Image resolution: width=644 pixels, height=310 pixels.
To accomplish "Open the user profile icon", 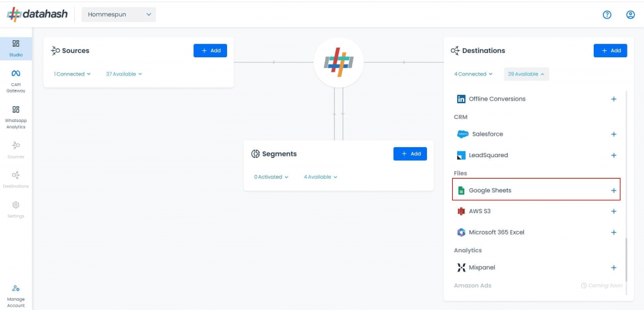I will click(x=630, y=15).
